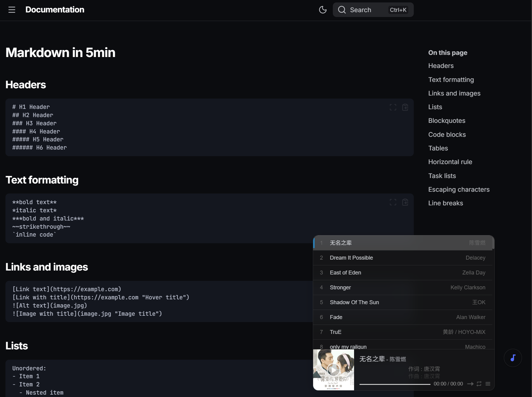Screen dimensions: 532x397
Task: Jump to 'Code blocks' section link
Action: click(x=447, y=135)
